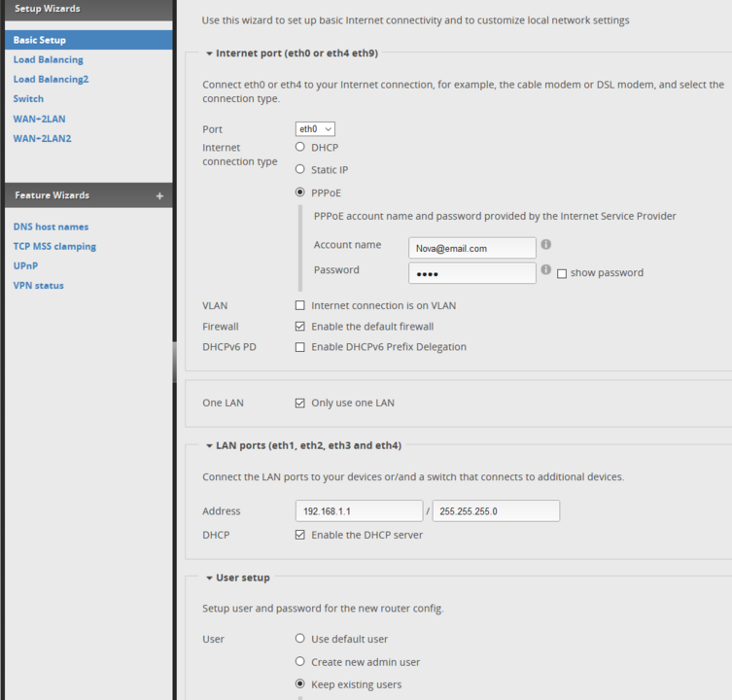The image size is (732, 700).
Task: Click the info icon beside Password field
Action: coord(545,269)
